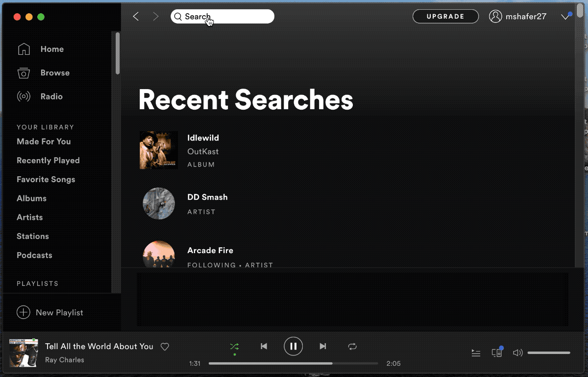588x377 pixels.
Task: Click the track duration 2:05
Action: pos(393,364)
